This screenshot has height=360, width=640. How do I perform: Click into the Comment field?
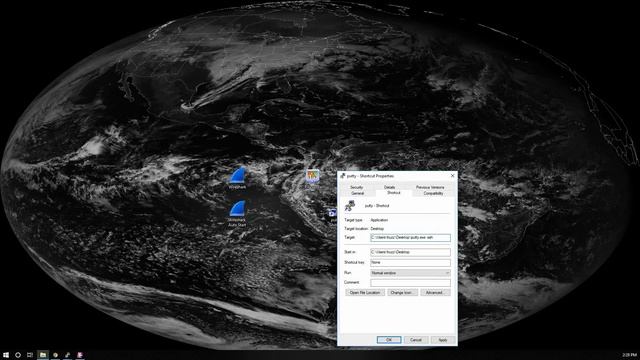tap(410, 282)
